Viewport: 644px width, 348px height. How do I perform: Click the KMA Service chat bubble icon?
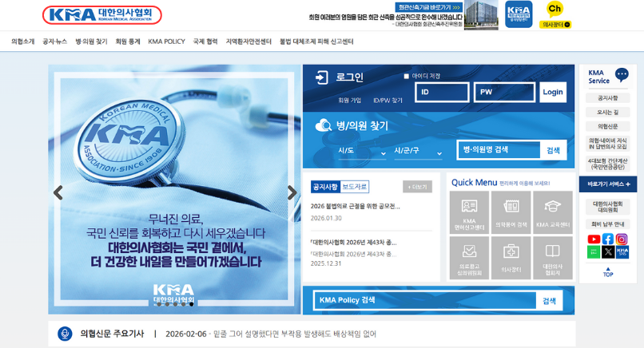pos(622,75)
